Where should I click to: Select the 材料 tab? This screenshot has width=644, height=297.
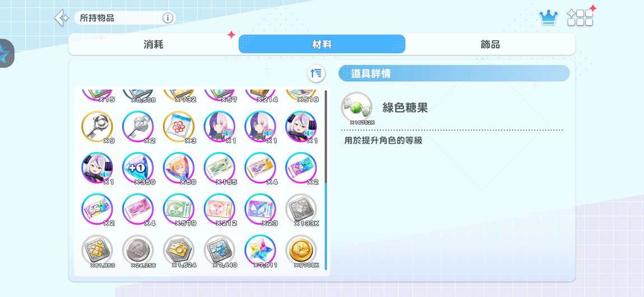322,44
